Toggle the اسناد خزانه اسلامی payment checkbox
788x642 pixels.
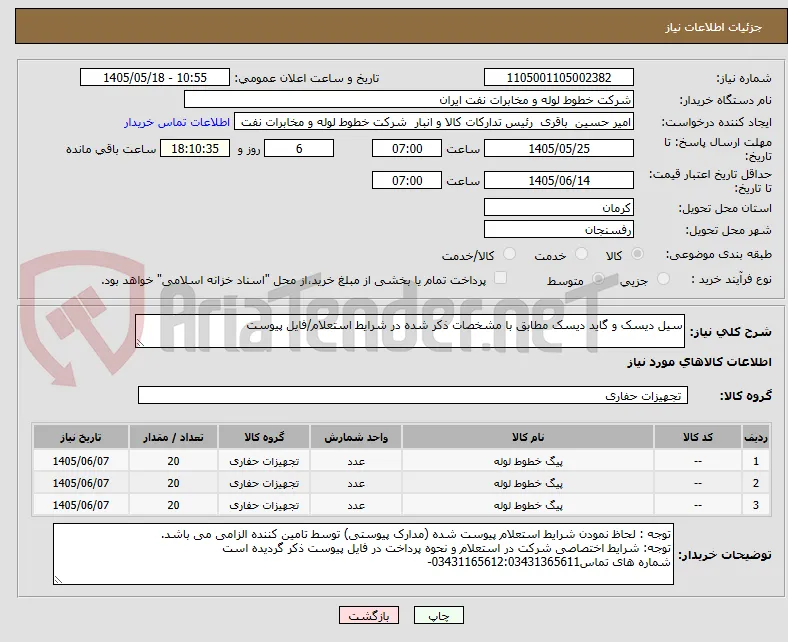point(501,278)
